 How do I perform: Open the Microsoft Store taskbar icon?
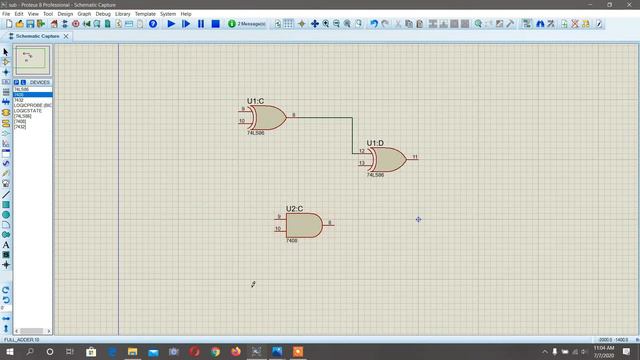coord(91,351)
